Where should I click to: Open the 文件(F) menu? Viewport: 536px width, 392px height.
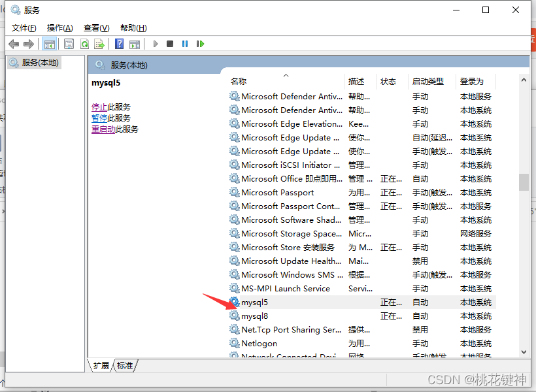point(24,28)
